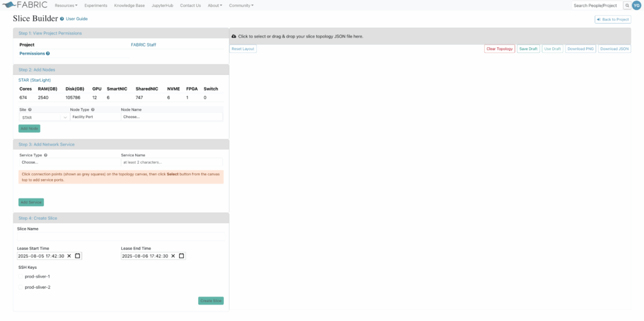Click the Node Type help icon
Screen dimensions: 644x321
[93, 109]
